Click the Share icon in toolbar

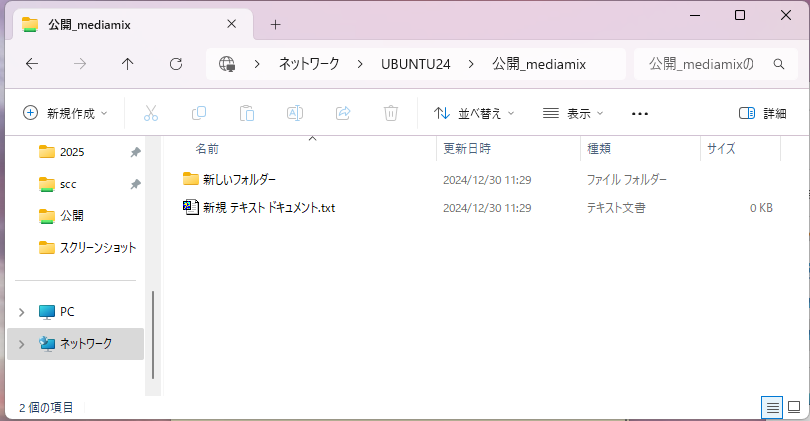[343, 113]
